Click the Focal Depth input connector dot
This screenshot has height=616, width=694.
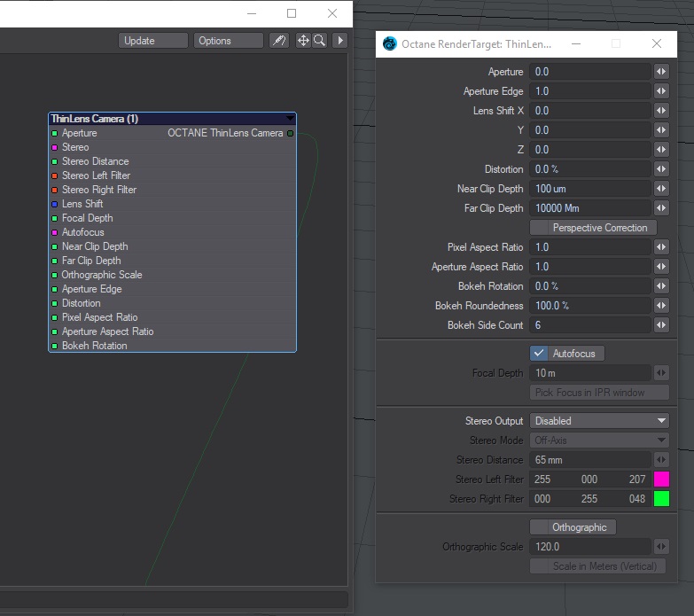[54, 218]
